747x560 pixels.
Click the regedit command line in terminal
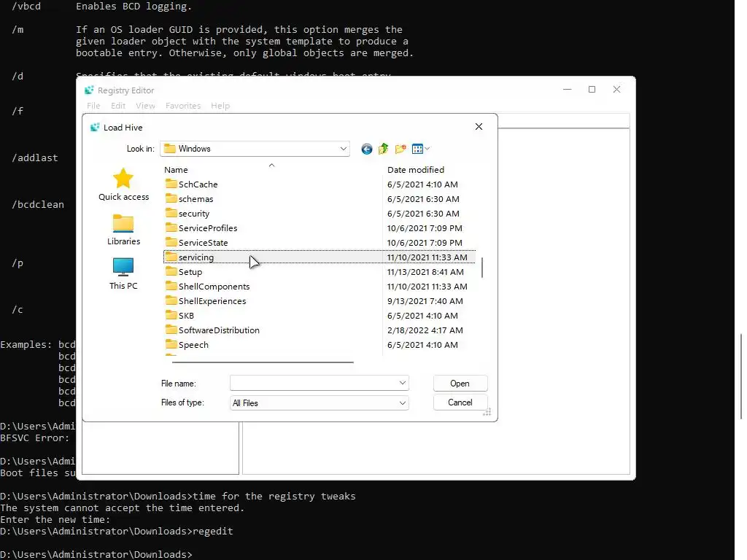tap(117, 531)
